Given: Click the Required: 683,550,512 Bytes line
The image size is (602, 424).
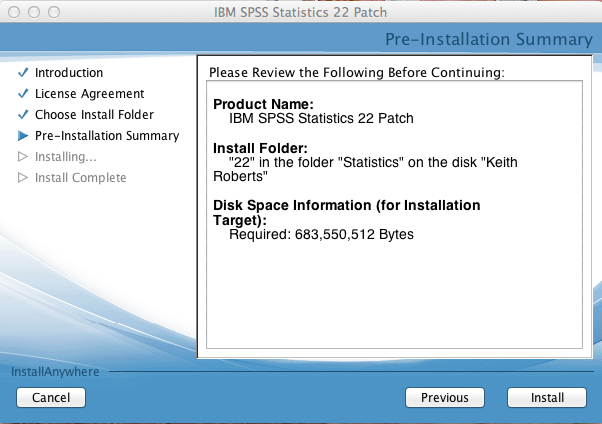Looking at the screenshot, I should [321, 234].
